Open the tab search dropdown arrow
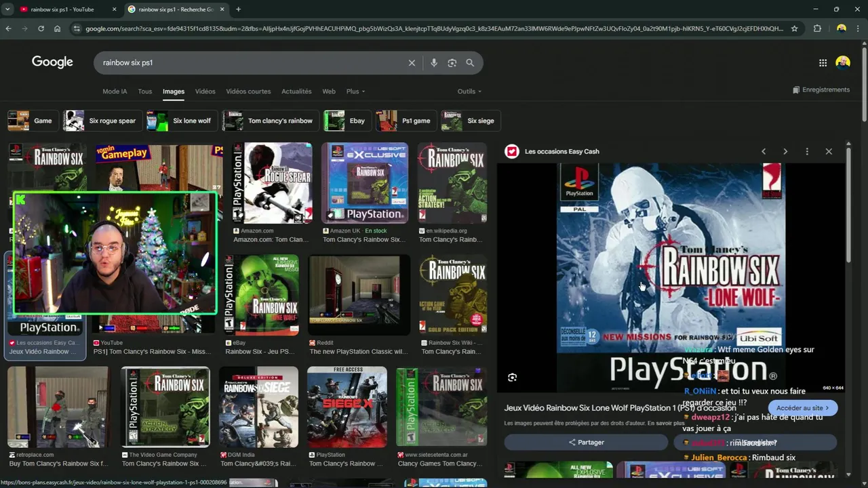This screenshot has height=488, width=868. pyautogui.click(x=7, y=9)
